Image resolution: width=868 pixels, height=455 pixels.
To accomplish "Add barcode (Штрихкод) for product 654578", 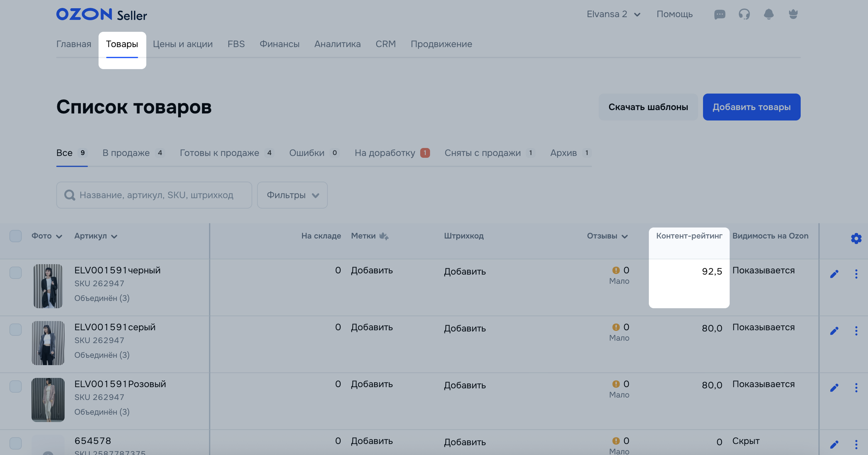I will click(465, 442).
